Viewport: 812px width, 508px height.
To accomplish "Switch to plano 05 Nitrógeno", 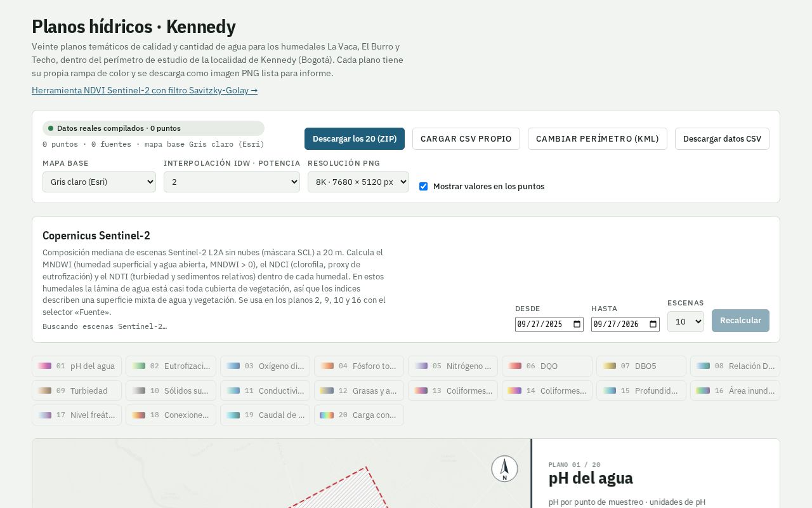I will click(x=453, y=366).
